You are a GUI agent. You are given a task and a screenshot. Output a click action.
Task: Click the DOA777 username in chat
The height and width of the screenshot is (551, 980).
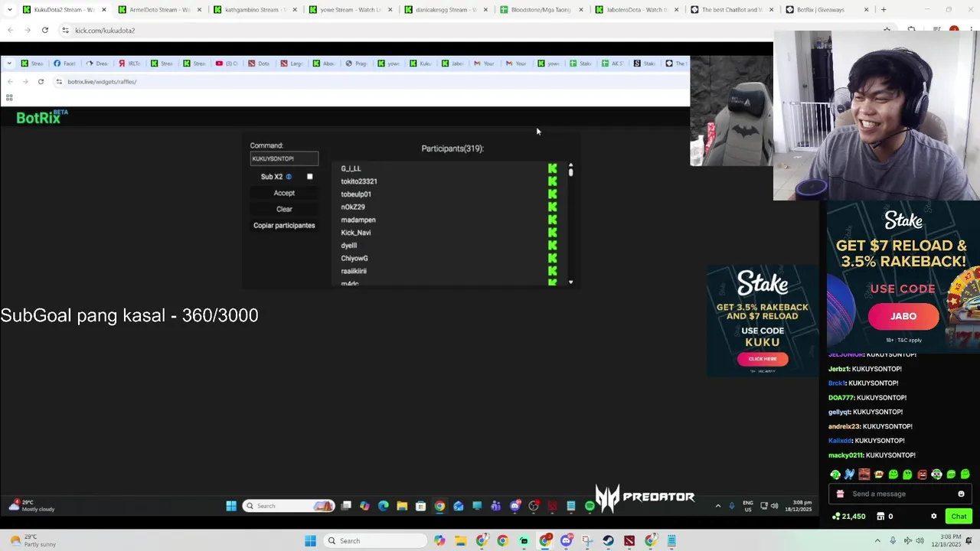(841, 398)
